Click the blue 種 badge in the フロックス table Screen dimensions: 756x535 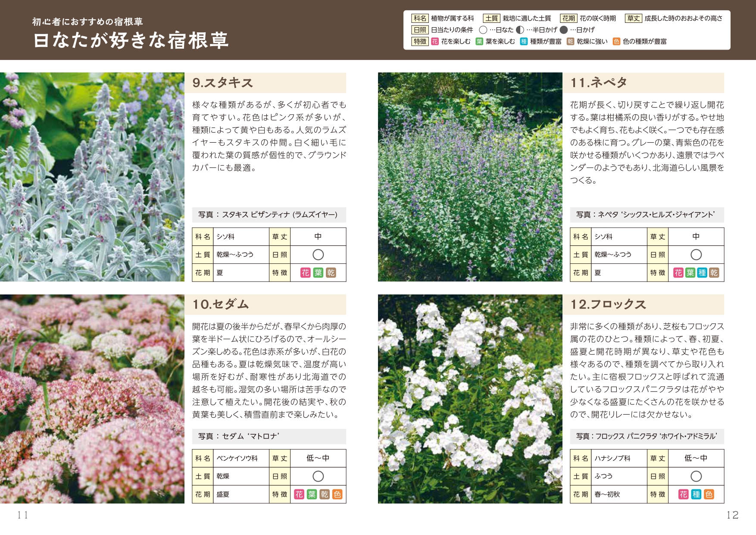coord(696,494)
